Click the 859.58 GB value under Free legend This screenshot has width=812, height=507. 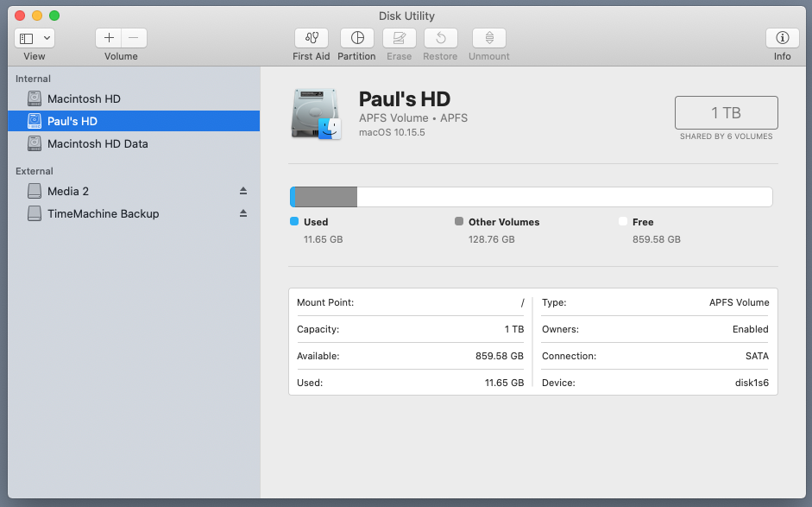click(x=657, y=239)
